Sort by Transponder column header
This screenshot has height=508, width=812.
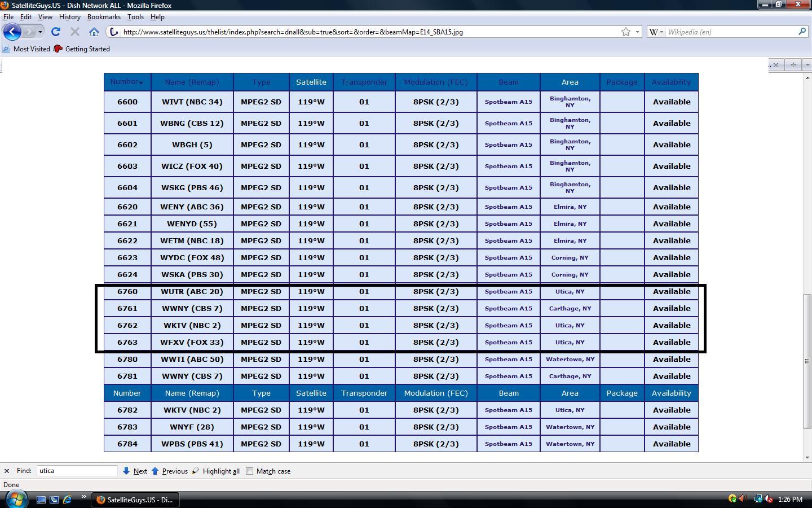pos(364,82)
